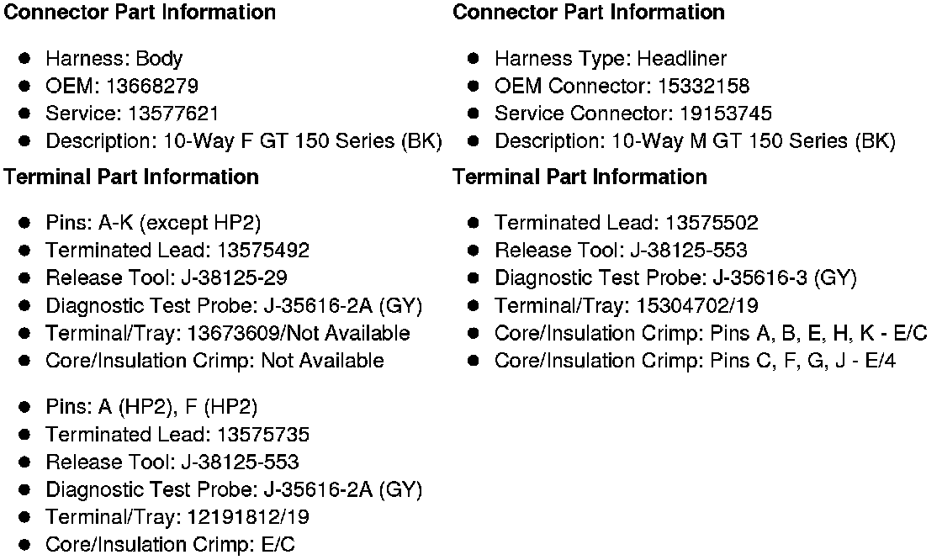The width and height of the screenshot is (942, 560).
Task: Click Pins: A-K (except HP2) line
Action: point(153,223)
